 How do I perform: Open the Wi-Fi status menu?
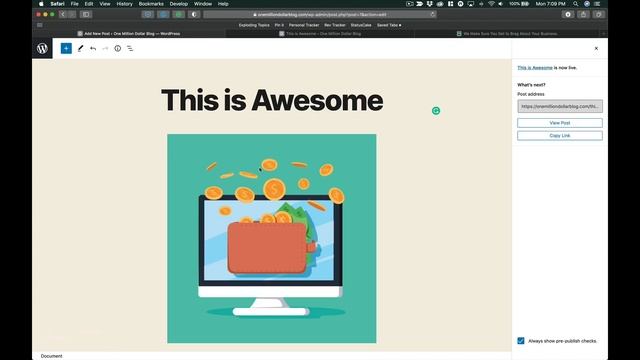tap(491, 4)
